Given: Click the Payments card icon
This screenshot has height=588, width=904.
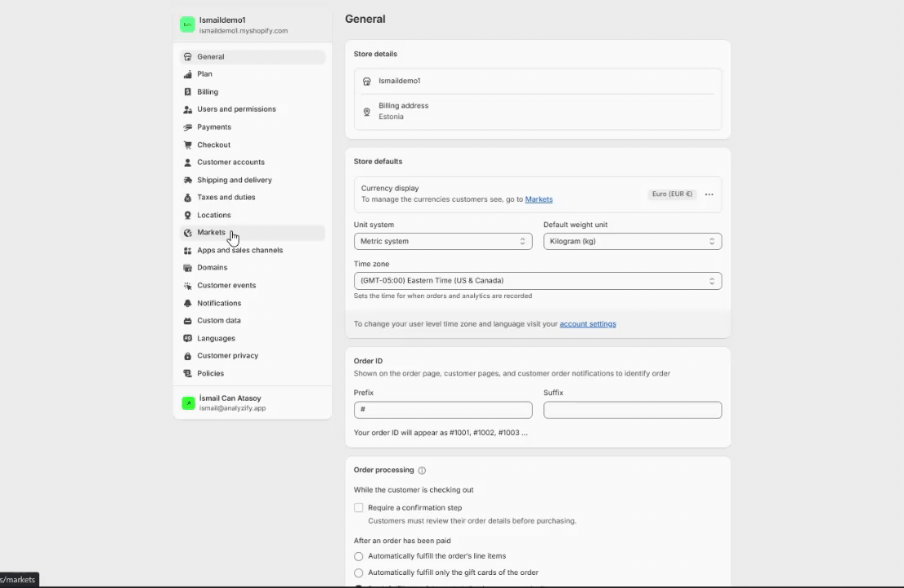Looking at the screenshot, I should tap(187, 127).
